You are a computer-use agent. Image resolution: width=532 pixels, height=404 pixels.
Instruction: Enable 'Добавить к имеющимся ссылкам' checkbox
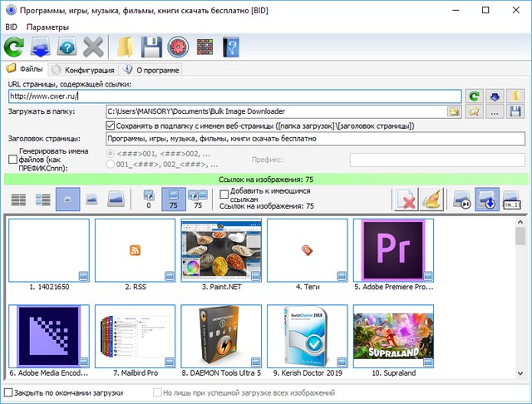point(223,194)
